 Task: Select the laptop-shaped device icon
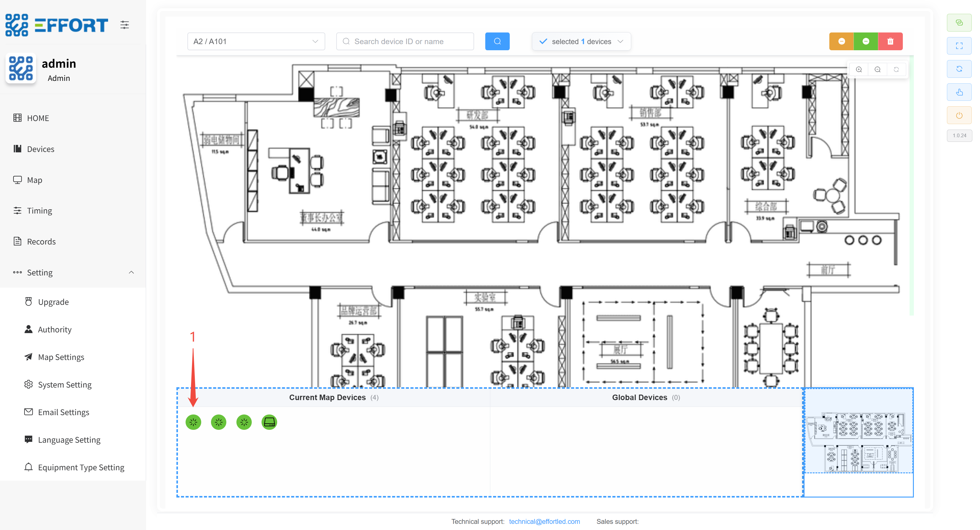269,422
